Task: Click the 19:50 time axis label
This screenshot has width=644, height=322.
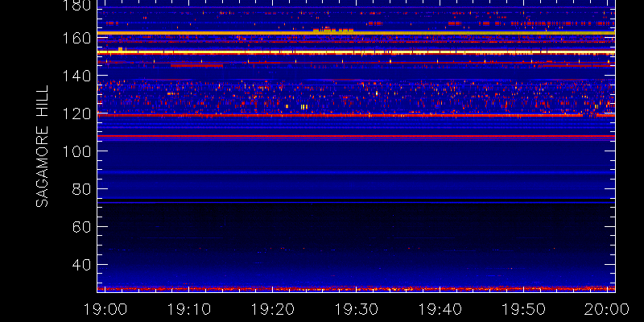Action: 524,309
